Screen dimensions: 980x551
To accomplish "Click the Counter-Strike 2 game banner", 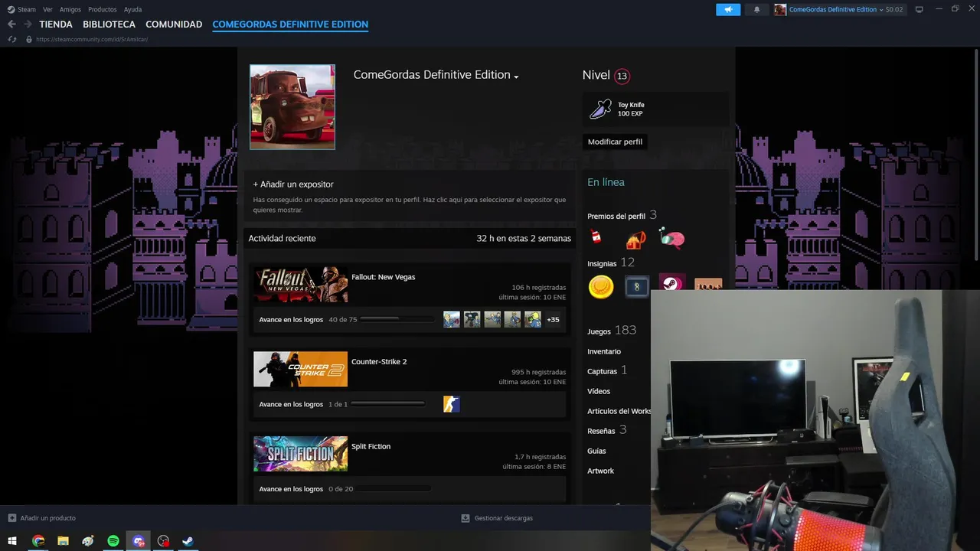I will tap(300, 369).
